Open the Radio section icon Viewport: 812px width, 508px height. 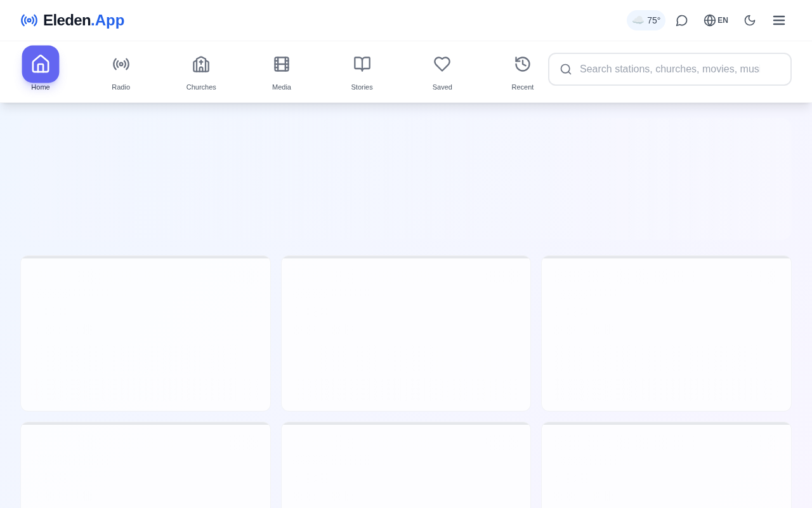(121, 64)
